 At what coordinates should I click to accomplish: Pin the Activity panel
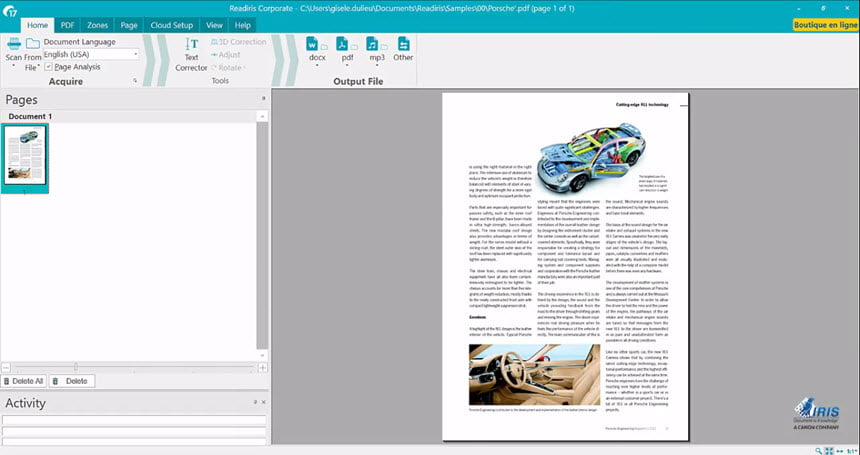(255, 402)
